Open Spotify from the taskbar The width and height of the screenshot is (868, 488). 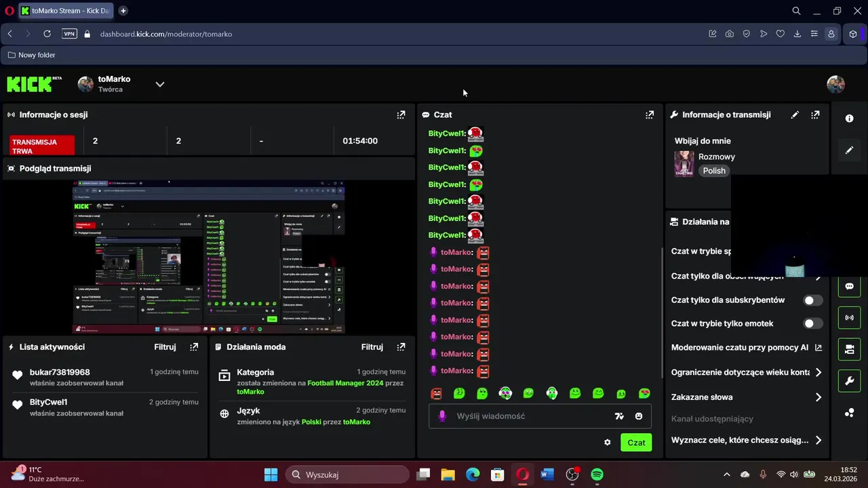pos(597,474)
